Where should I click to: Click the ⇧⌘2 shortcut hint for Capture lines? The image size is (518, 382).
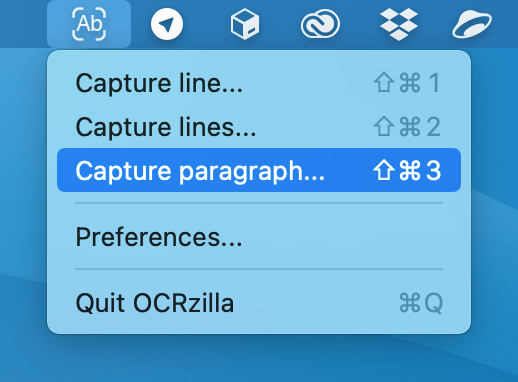407,127
